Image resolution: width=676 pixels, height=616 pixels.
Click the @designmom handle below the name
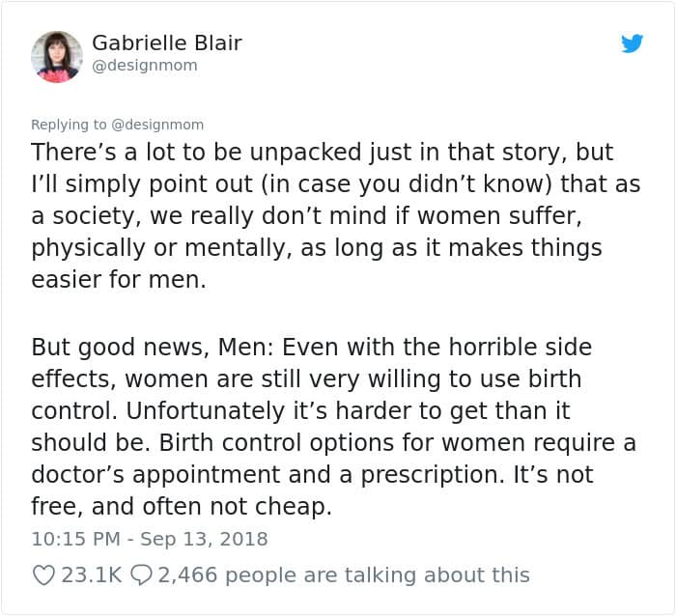click(x=145, y=66)
